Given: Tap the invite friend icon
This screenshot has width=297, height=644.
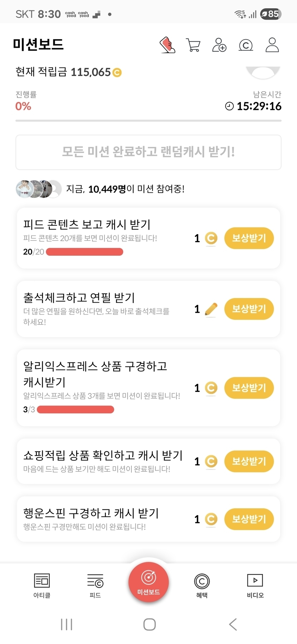Looking at the screenshot, I should click(219, 45).
